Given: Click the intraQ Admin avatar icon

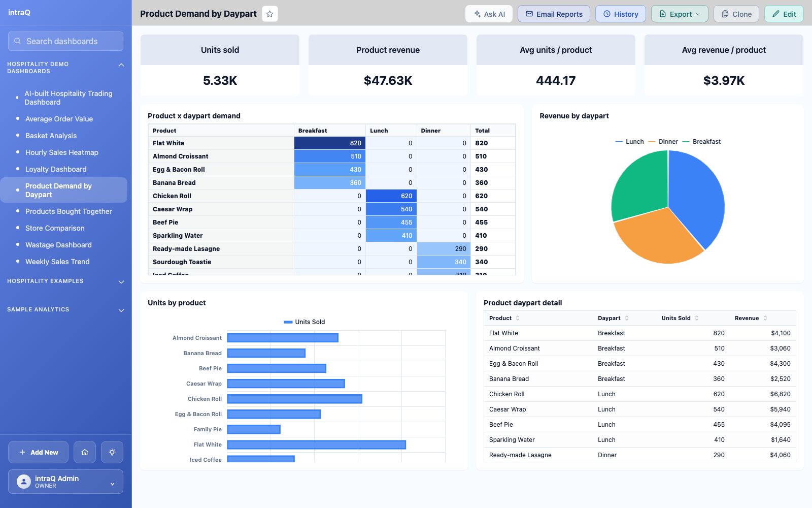Looking at the screenshot, I should tap(24, 482).
